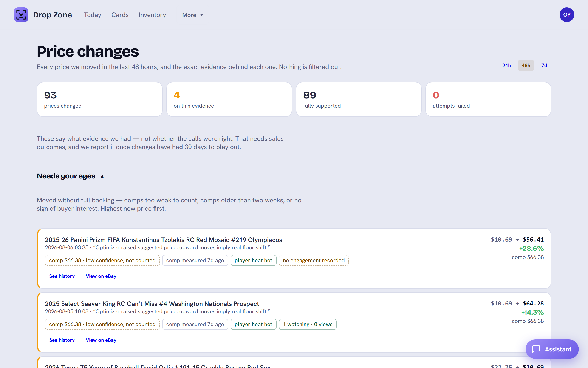Click the $64.28 new price
This screenshot has width=588, height=368.
(533, 304)
